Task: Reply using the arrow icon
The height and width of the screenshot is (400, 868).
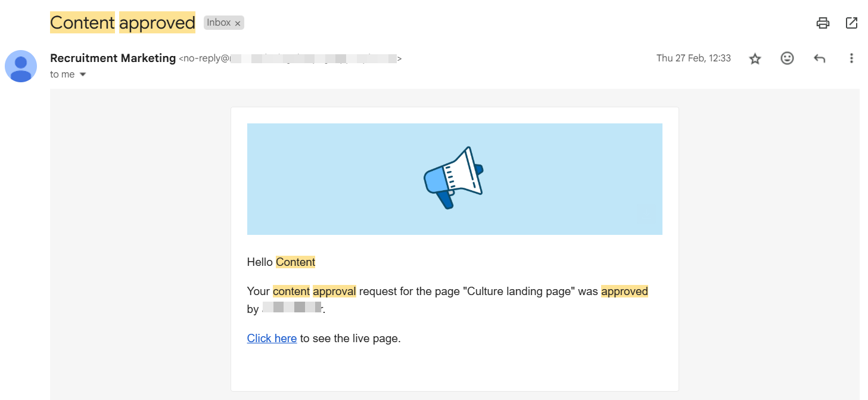Action: [819, 58]
